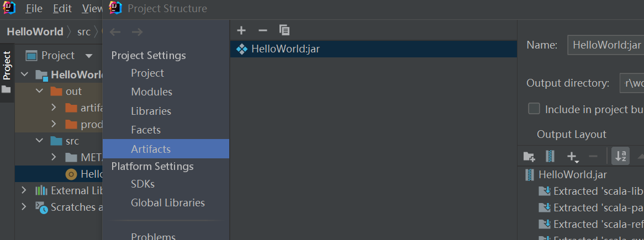Click the Name input field
The image size is (644, 240).
605,45
